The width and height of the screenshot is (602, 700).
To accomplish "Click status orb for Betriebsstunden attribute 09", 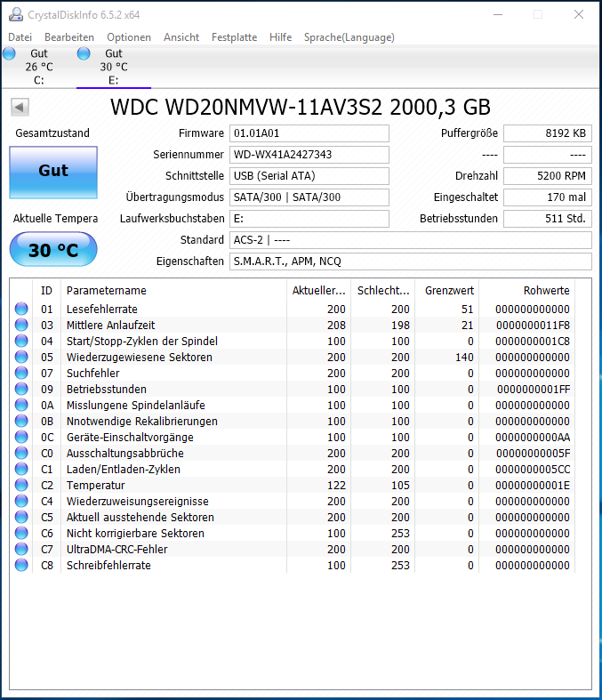I will 21,389.
